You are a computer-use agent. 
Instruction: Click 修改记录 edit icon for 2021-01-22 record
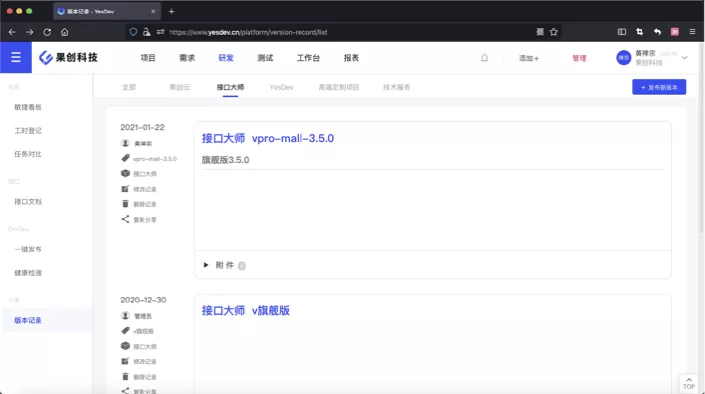[125, 189]
